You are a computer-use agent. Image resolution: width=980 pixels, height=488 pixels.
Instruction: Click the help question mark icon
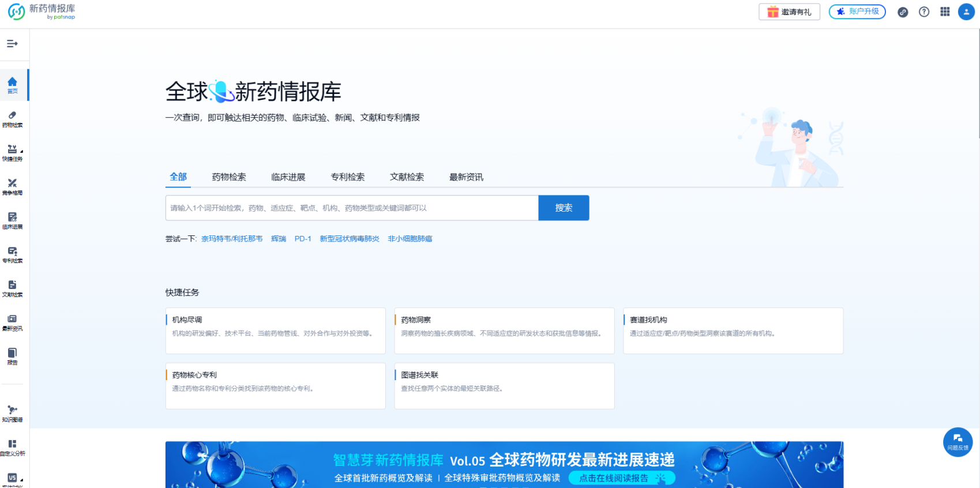[924, 12]
